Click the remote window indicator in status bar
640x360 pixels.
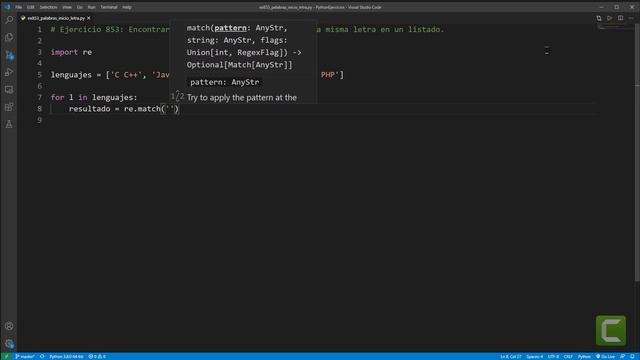point(6,356)
